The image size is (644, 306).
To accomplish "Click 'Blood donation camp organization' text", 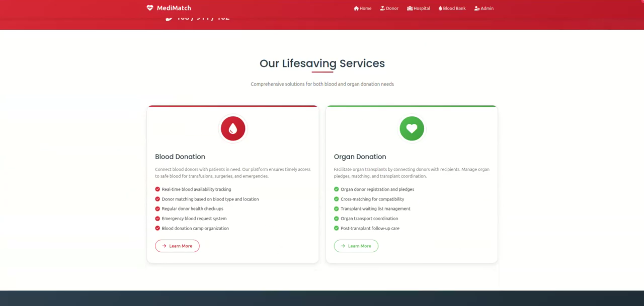I will [x=195, y=228].
